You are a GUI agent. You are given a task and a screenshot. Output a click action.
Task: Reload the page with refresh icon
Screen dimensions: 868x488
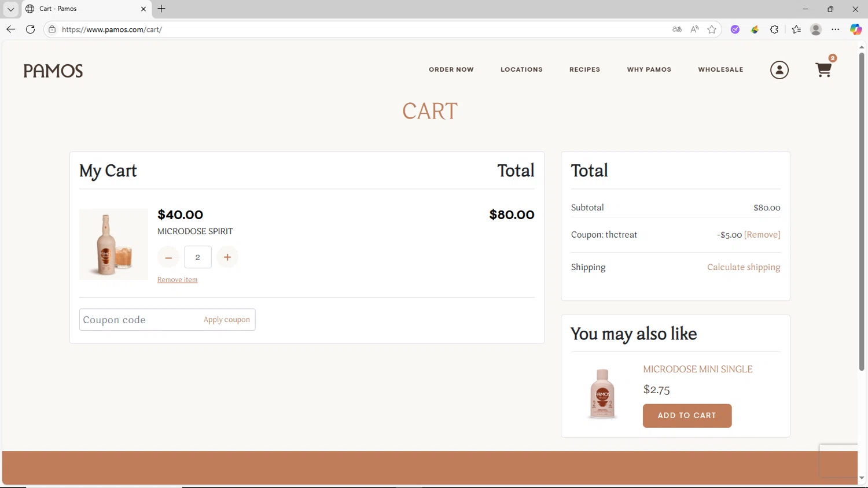tap(31, 29)
